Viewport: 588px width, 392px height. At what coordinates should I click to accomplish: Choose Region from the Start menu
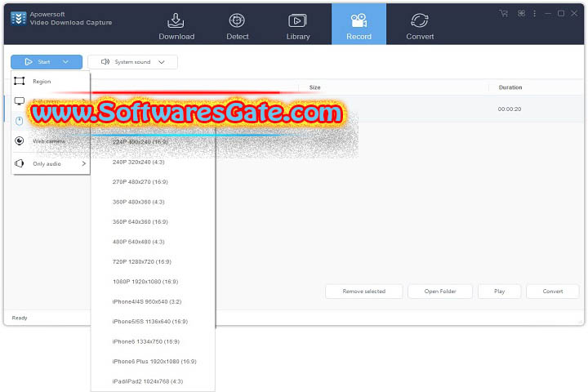coord(51,81)
